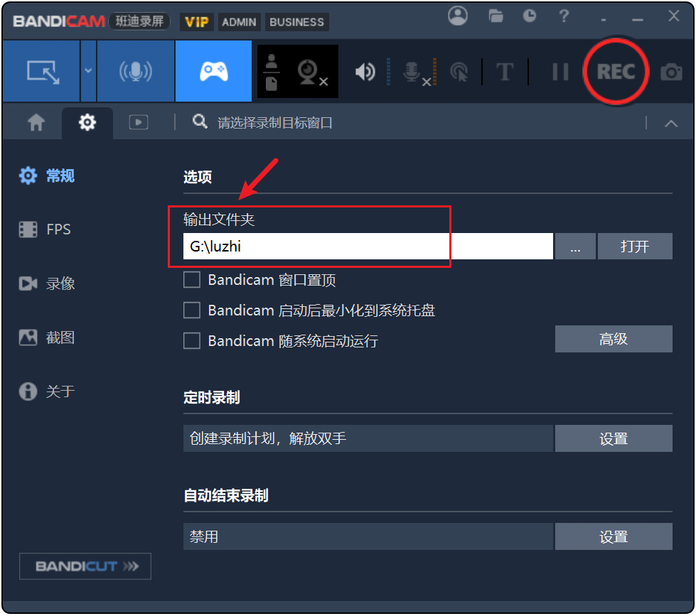Open output folder icon in title bar
The image size is (696, 616).
point(496,16)
